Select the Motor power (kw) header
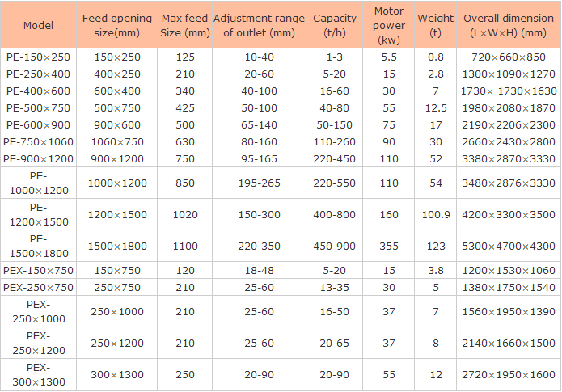 [389, 25]
